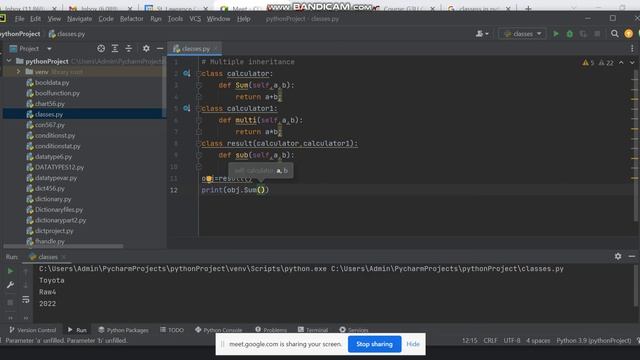Image resolution: width=640 pixels, height=360 pixels.
Task: Rerun classes in the Run panel
Action: coord(10,271)
